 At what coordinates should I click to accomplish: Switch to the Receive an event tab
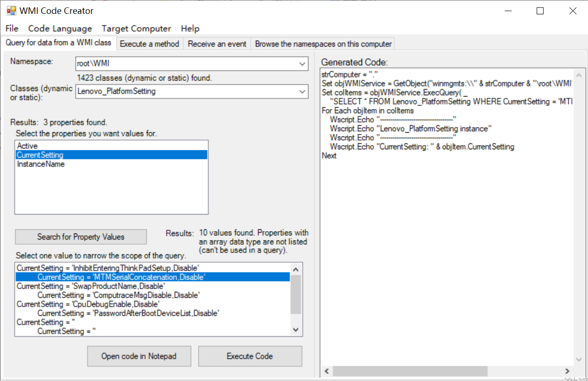(217, 43)
